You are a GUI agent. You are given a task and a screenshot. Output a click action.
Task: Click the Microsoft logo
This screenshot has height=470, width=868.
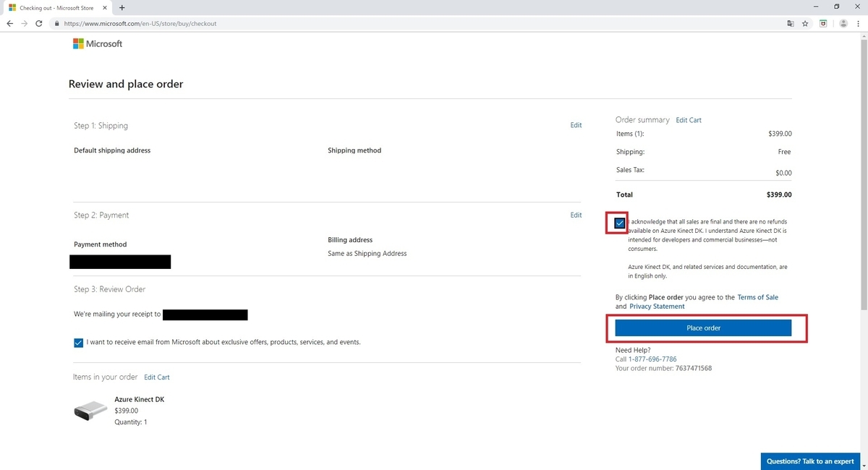(98, 44)
